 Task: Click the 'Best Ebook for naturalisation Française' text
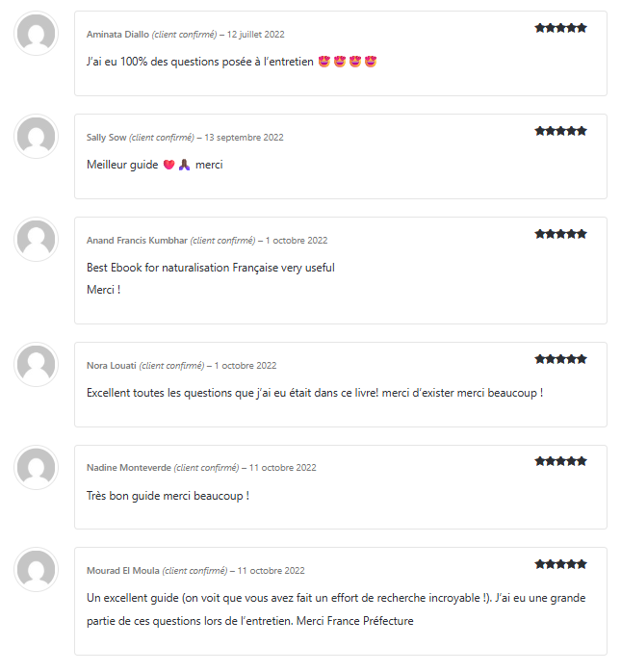182,268
